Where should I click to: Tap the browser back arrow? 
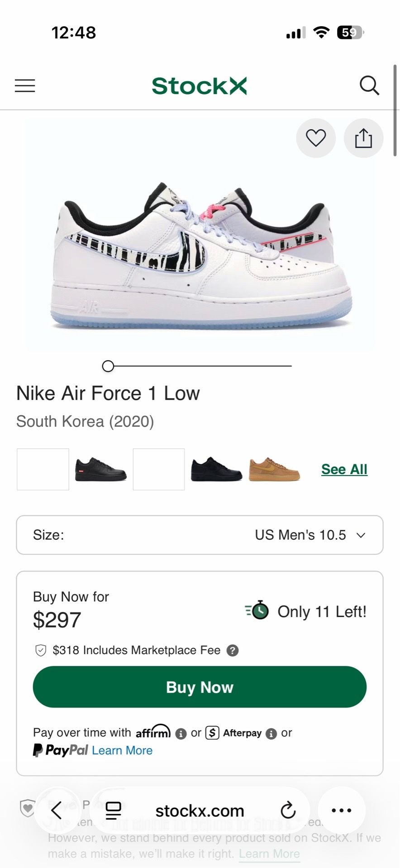pos(57,811)
